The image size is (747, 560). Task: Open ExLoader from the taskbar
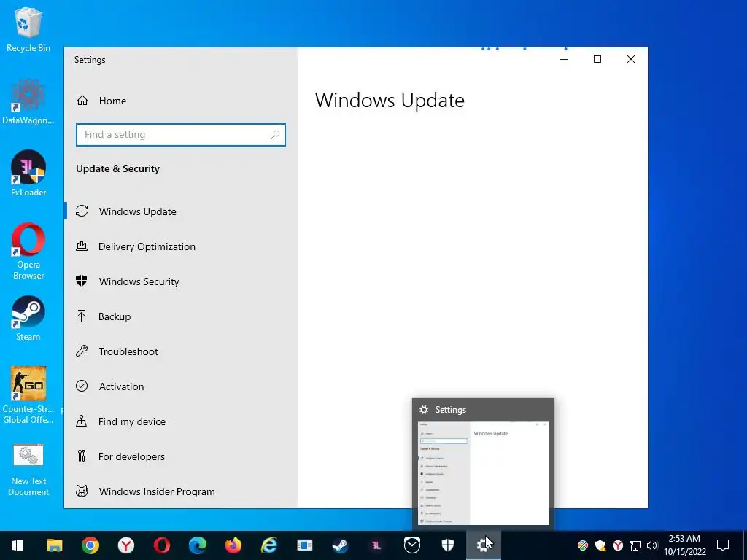376,545
